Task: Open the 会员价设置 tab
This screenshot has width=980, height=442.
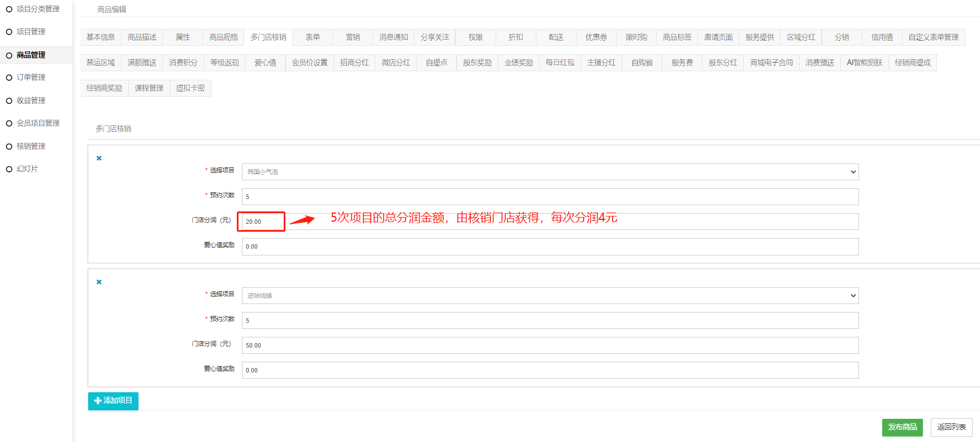Action: click(x=310, y=63)
